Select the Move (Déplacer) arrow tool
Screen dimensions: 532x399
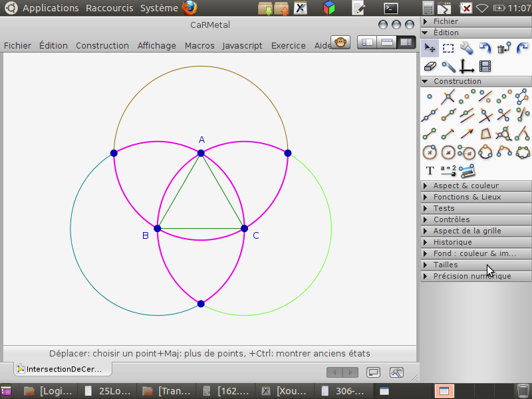tap(430, 47)
